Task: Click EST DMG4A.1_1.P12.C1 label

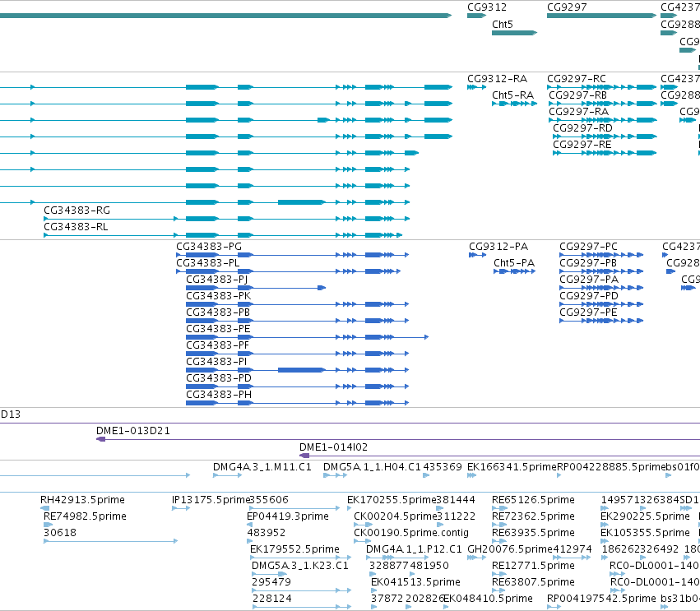Action: pos(414,549)
